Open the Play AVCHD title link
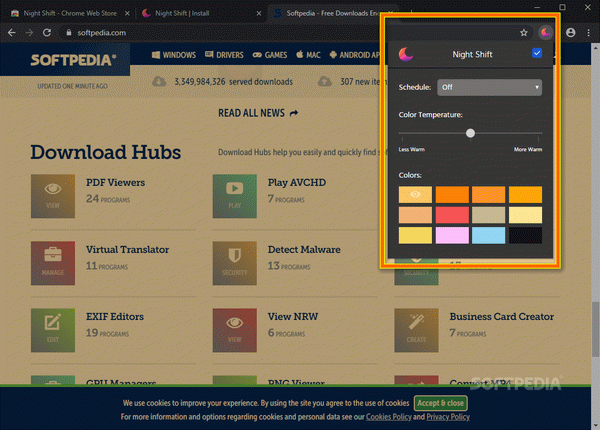This screenshot has width=600, height=430. [297, 182]
